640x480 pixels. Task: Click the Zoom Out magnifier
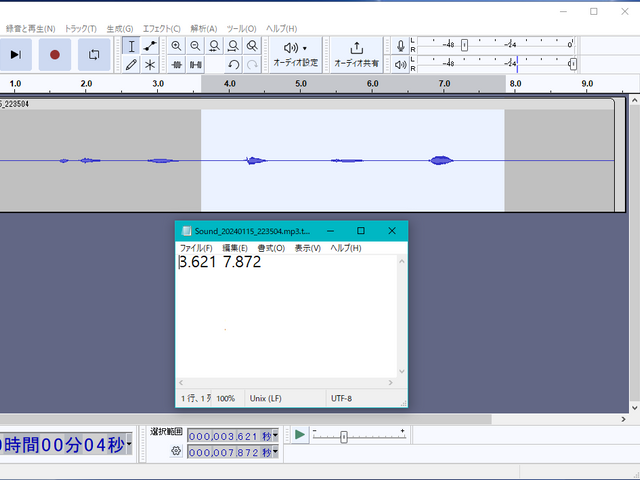click(195, 46)
